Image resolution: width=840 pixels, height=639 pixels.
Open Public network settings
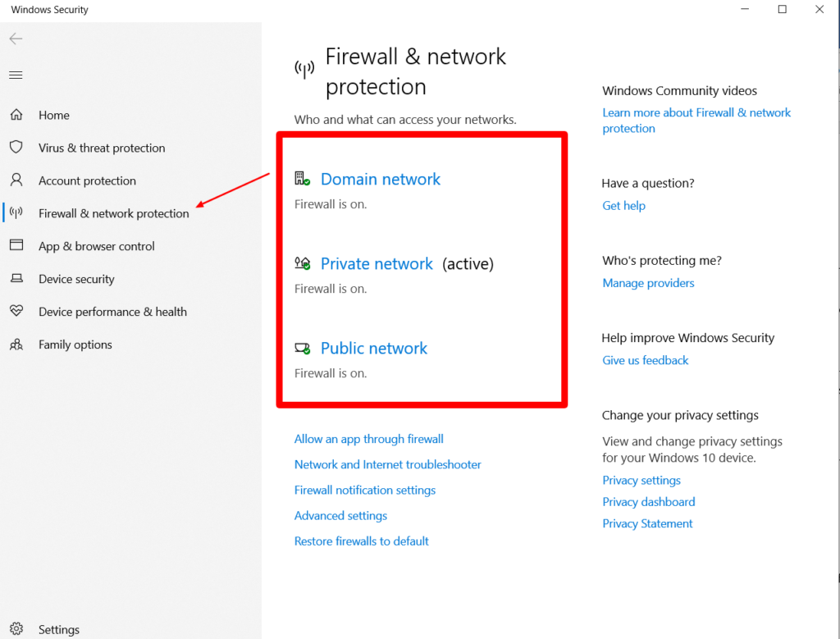(373, 348)
